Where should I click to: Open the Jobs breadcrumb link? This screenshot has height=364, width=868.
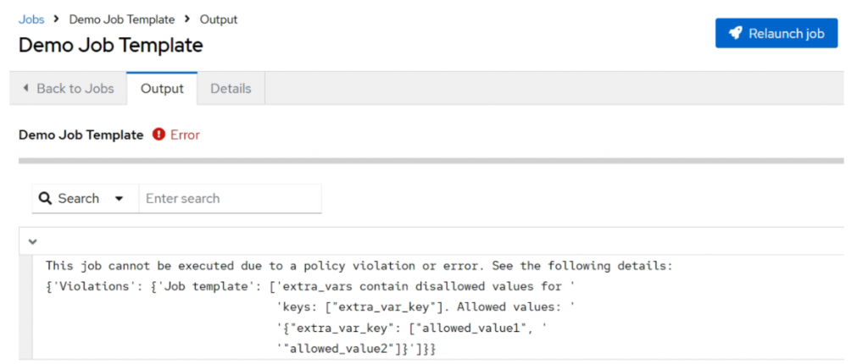tap(31, 19)
